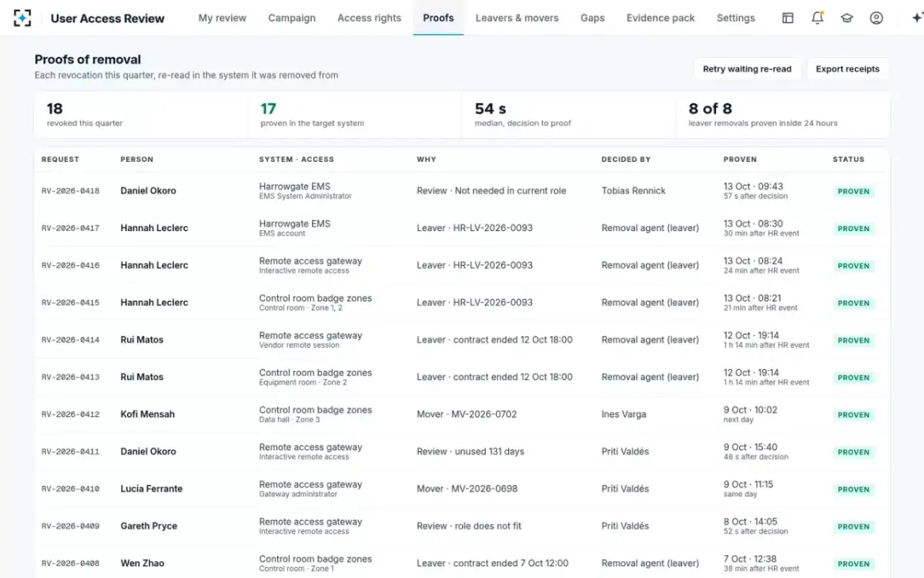The height and width of the screenshot is (578, 924).
Task: Open request RV-2026-0410
Action: pyautogui.click(x=70, y=489)
